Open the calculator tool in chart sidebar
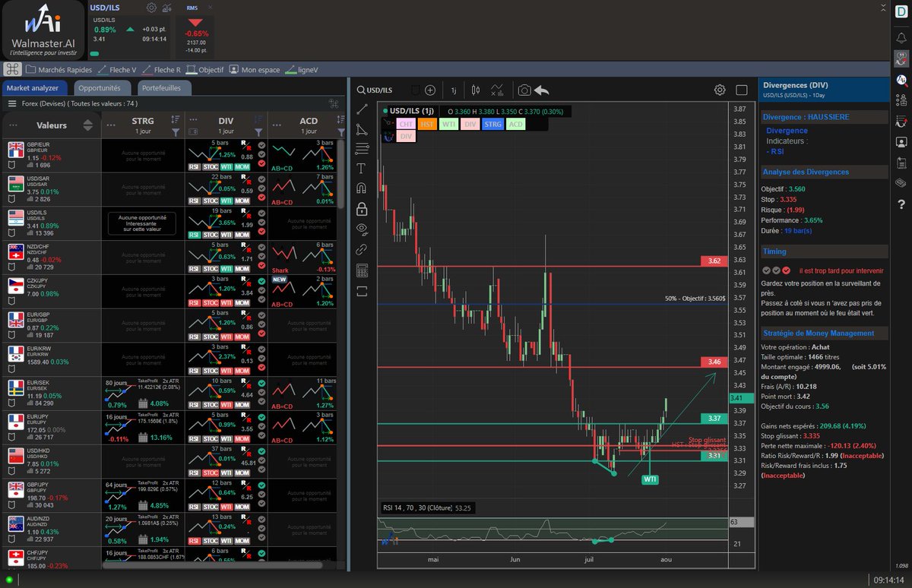Image resolution: width=912 pixels, height=588 pixels. pos(362,270)
